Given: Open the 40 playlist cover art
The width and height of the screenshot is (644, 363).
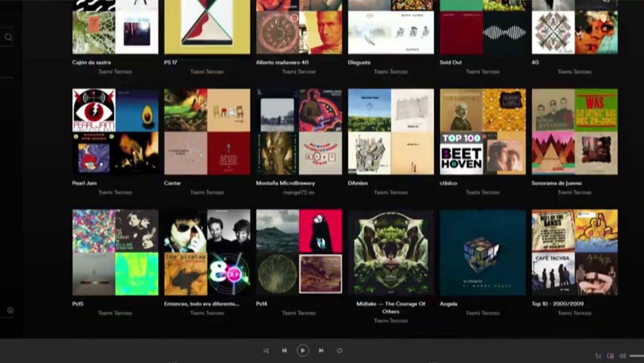Looking at the screenshot, I should (575, 27).
